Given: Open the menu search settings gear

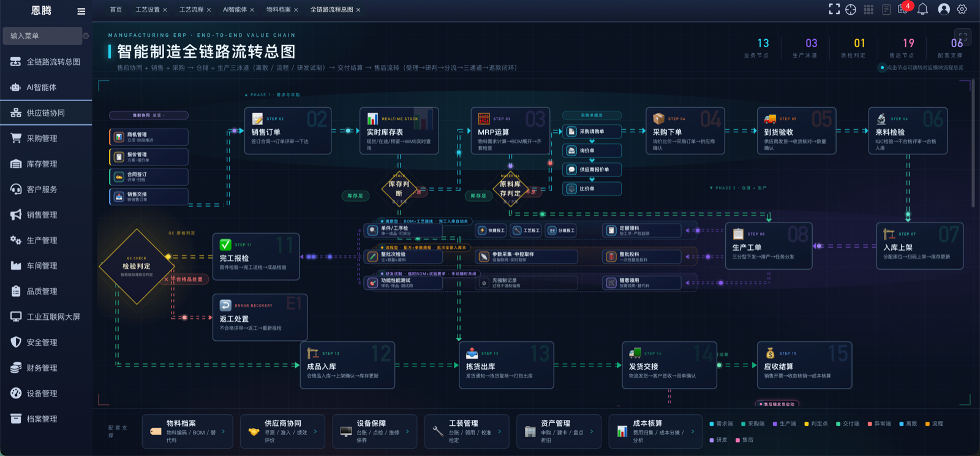Looking at the screenshot, I should (x=86, y=36).
